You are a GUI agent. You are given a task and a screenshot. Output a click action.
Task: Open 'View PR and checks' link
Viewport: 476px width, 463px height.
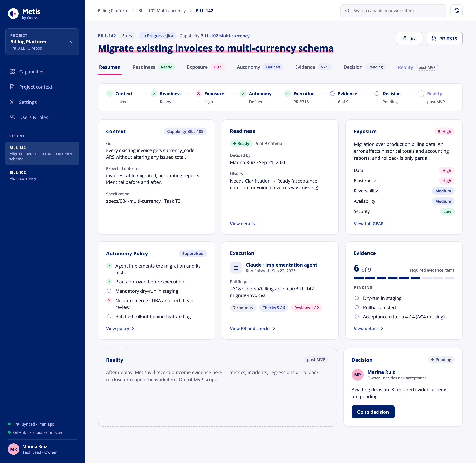tap(253, 328)
